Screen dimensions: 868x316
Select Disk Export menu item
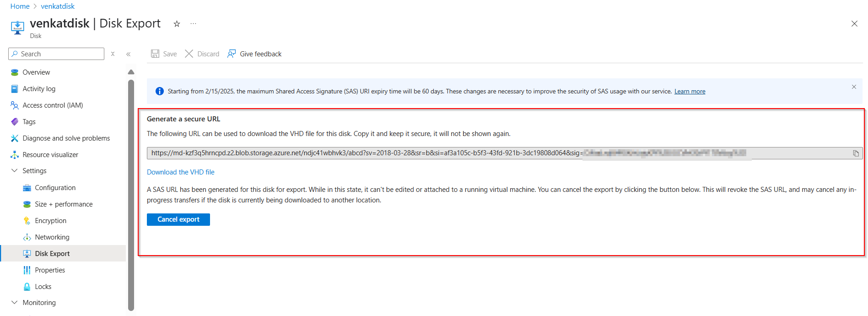[63, 254]
